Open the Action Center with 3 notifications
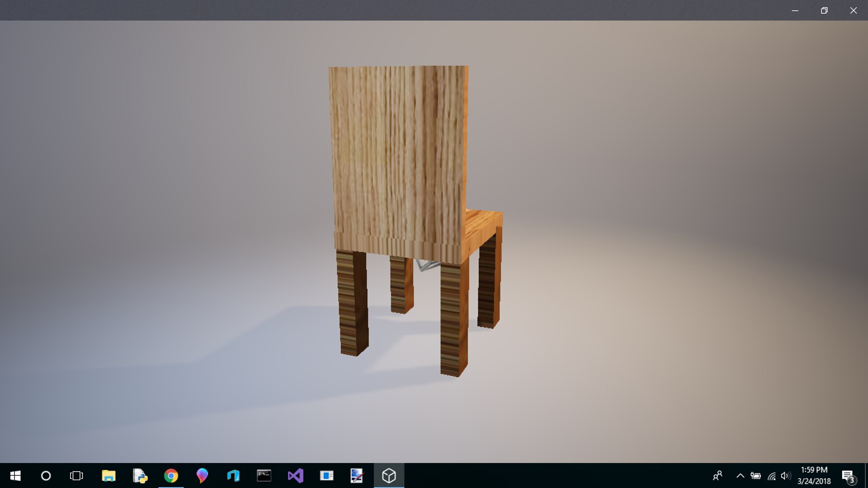 coord(849,476)
